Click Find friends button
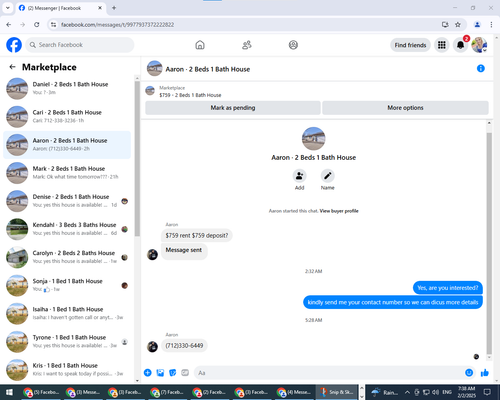 pos(410,45)
